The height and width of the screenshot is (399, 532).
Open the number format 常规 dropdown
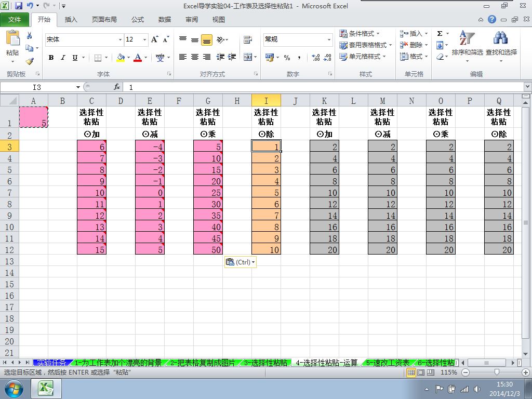(x=329, y=39)
